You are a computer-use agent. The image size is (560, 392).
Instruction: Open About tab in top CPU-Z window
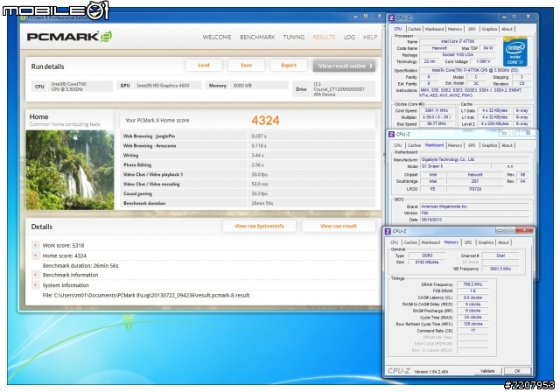[x=507, y=29]
